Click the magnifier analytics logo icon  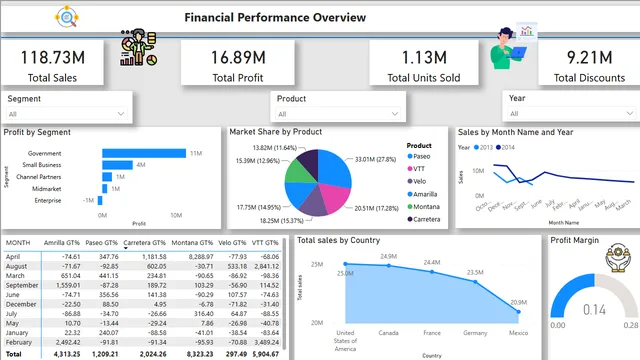point(67,17)
